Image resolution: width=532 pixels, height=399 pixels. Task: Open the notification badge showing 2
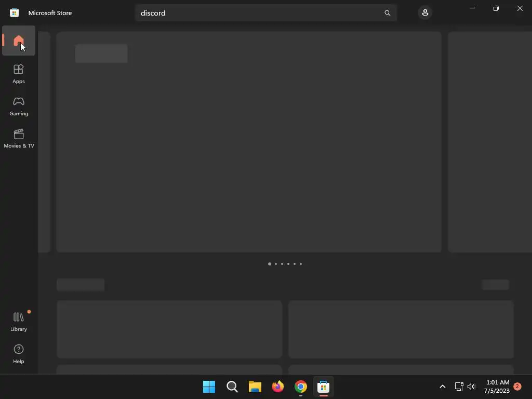point(517,387)
